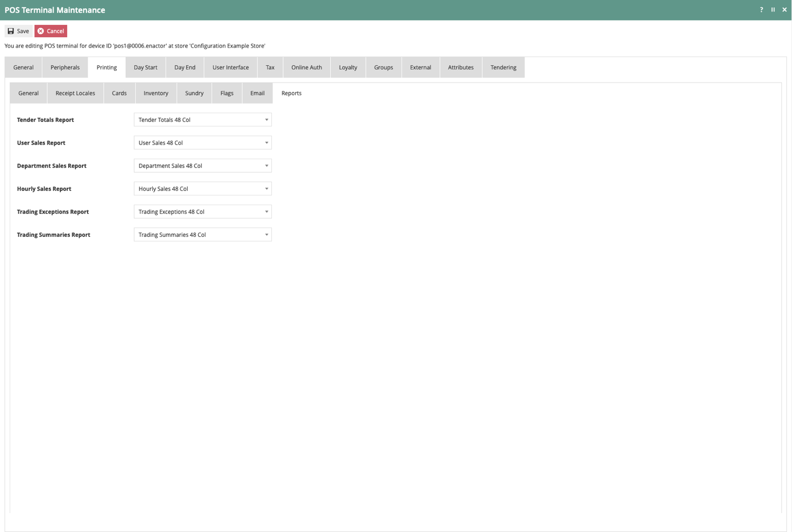Open the Department Sales Report dropdown

(x=203, y=166)
